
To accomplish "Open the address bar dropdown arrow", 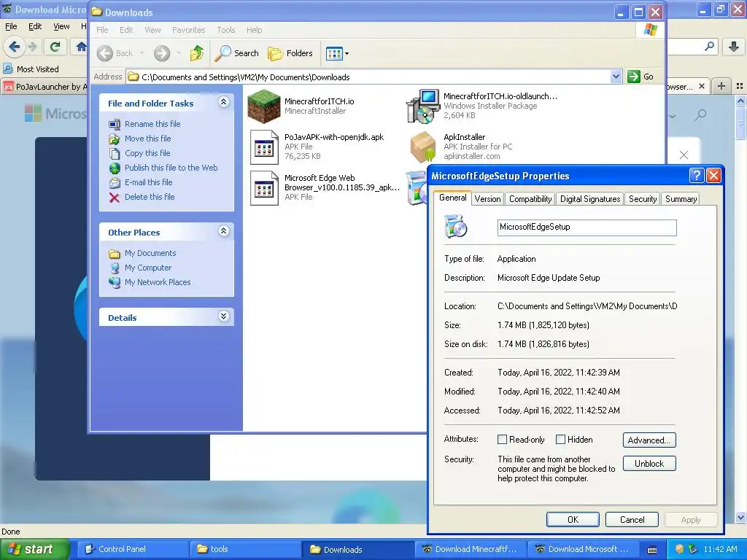I will pos(616,77).
